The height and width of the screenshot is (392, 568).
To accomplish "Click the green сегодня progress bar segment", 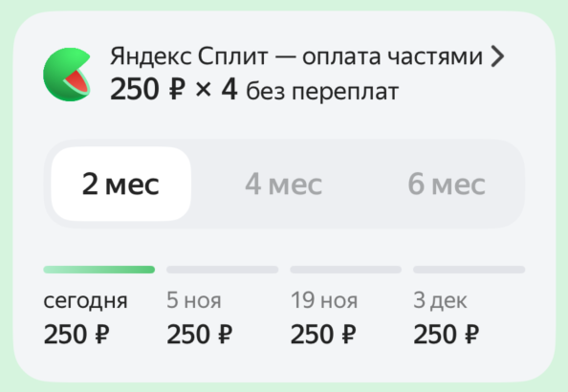I will click(99, 270).
